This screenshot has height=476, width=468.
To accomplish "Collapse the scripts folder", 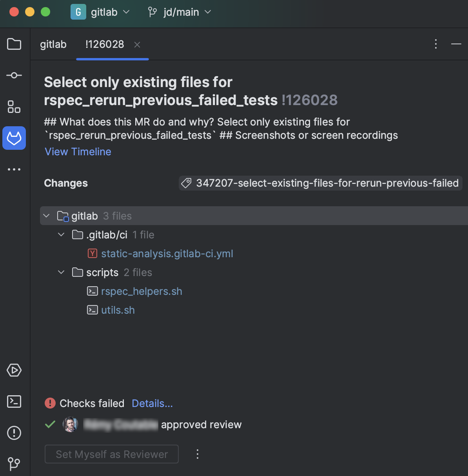I will pyautogui.click(x=61, y=273).
